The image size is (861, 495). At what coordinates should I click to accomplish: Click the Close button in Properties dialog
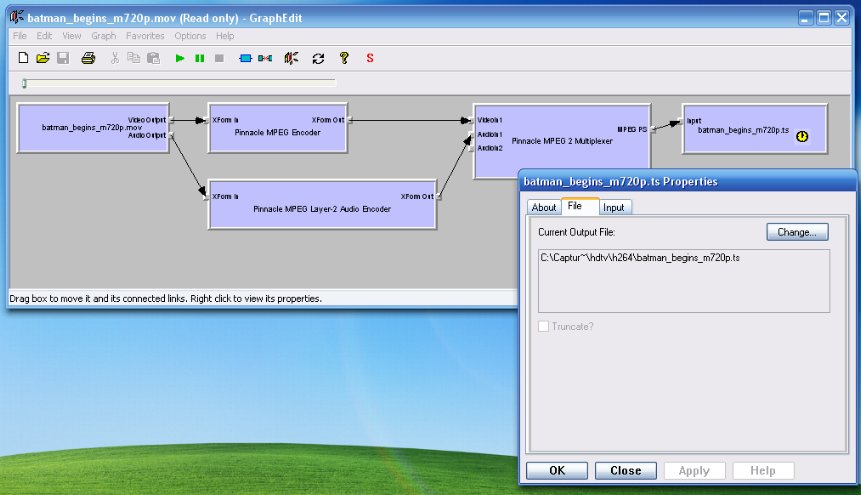(x=625, y=471)
